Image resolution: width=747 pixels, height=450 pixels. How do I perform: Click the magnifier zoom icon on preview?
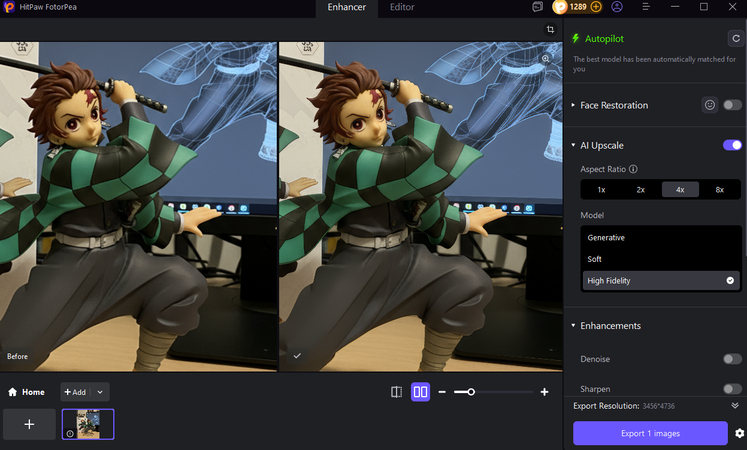tap(545, 59)
